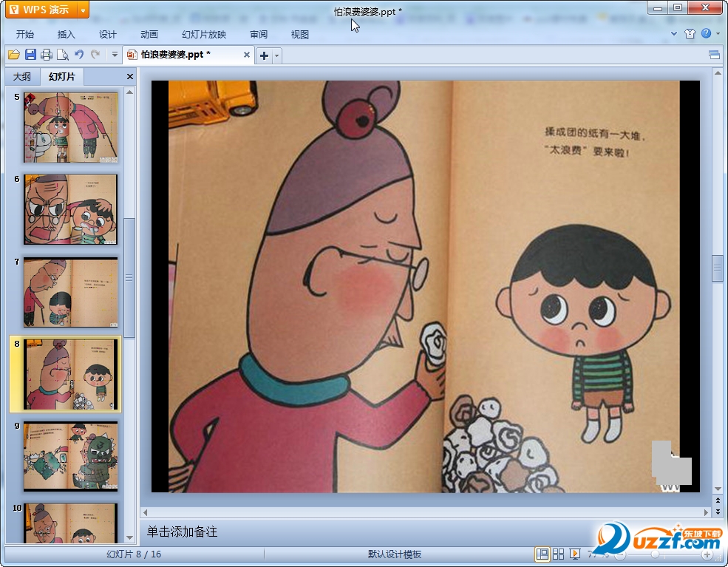Viewport: 728px width, 567px height.
Task: Switch to the 设计 tab
Action: tap(108, 34)
